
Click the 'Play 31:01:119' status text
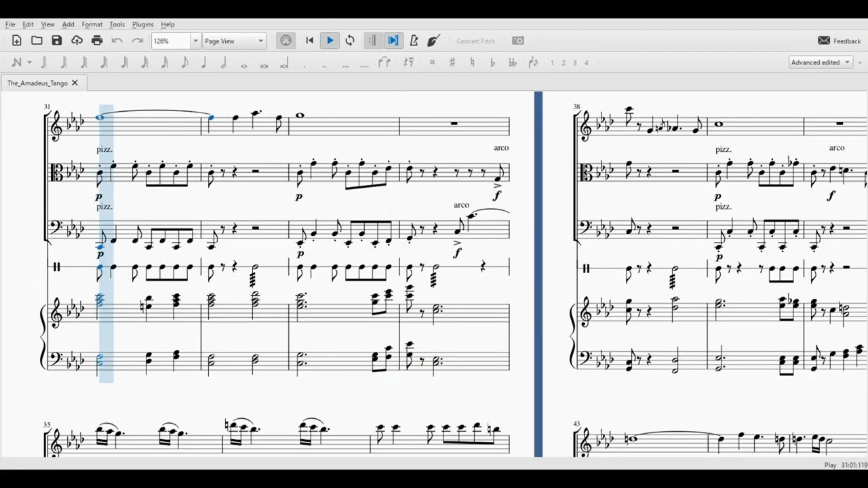click(x=846, y=465)
